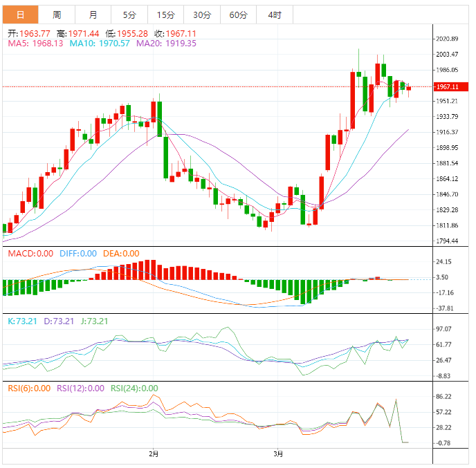Click the MACD indicator label
This screenshot has width=476, height=468.
tap(30, 254)
